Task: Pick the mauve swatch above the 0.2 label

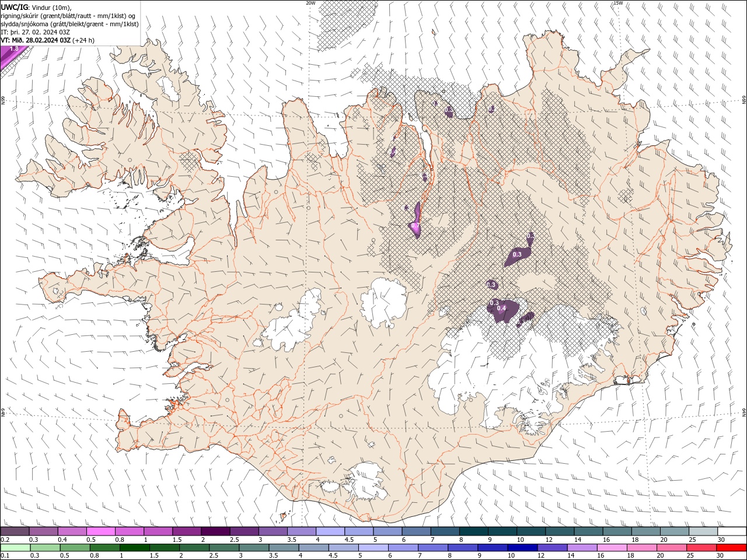Action: (x=15, y=531)
